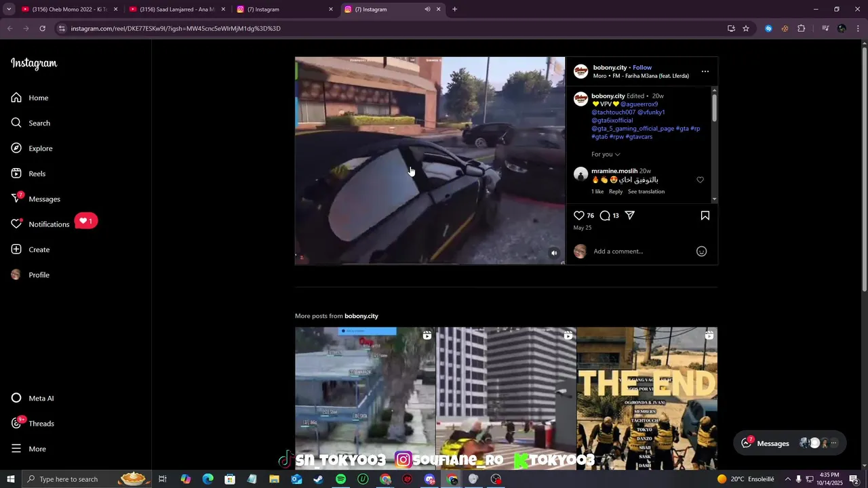Bookmark this page with the star
This screenshot has width=868, height=488.
746,28
